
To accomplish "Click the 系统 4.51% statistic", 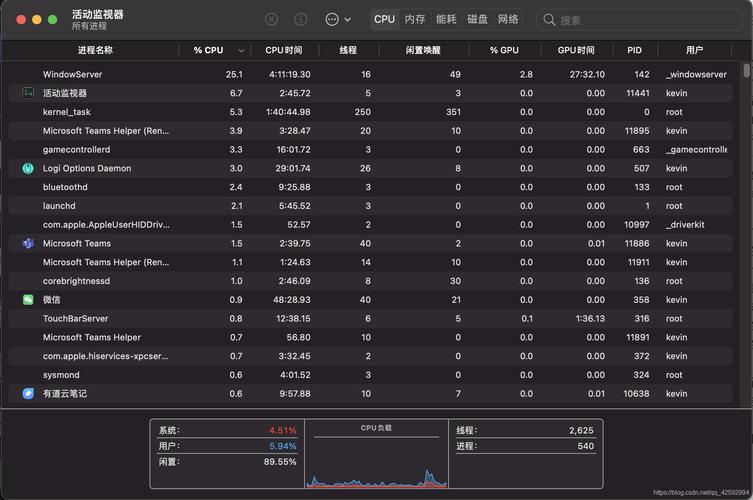I will point(228,430).
